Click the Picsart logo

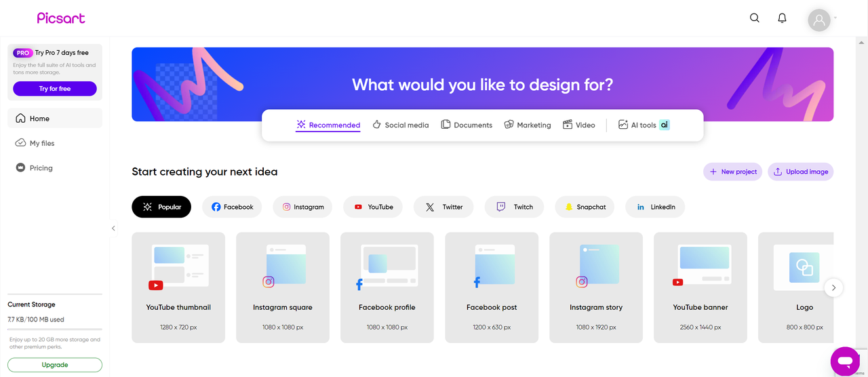tap(61, 18)
